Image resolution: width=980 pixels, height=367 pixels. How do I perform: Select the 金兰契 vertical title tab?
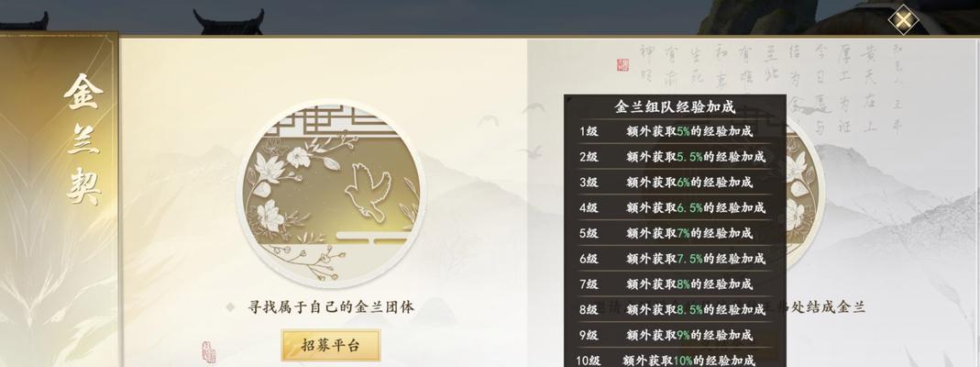(83, 139)
